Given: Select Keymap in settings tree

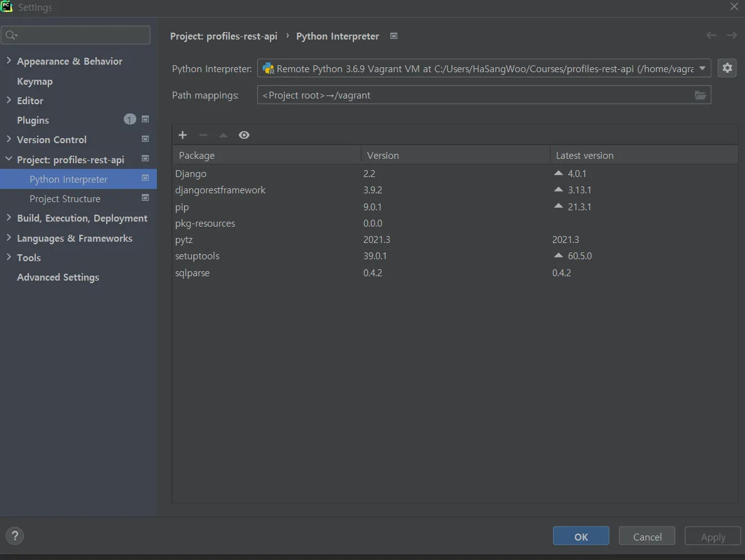Looking at the screenshot, I should click(x=35, y=81).
